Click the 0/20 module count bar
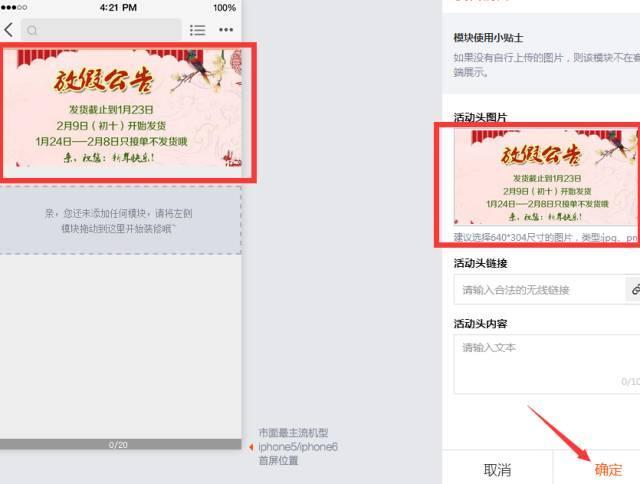640x484 pixels. click(x=119, y=444)
